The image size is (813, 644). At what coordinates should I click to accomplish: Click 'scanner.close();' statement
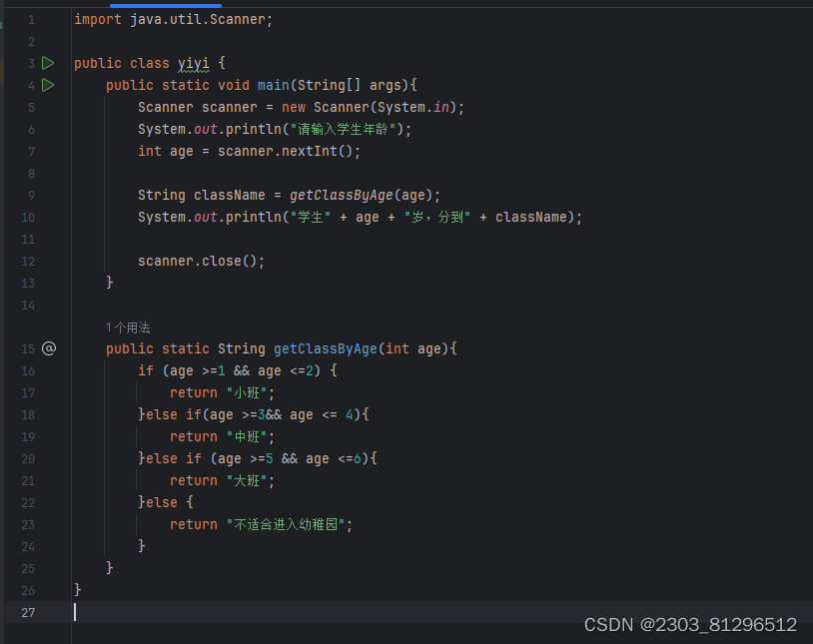point(201,261)
